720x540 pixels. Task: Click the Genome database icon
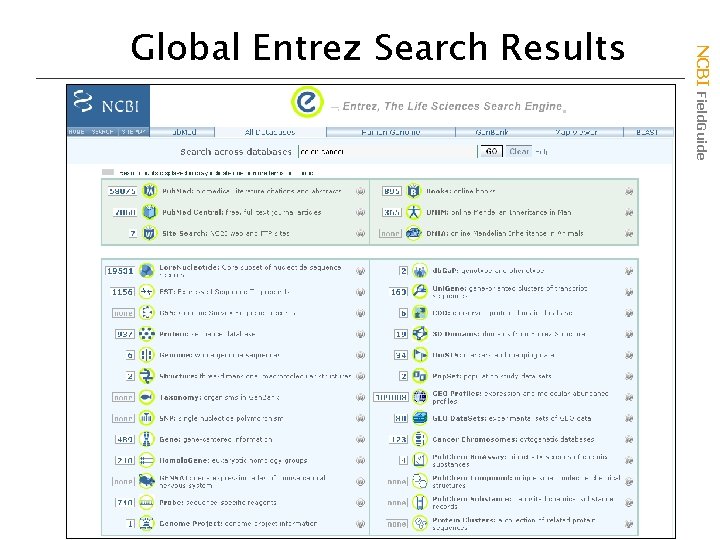pyautogui.click(x=146, y=355)
